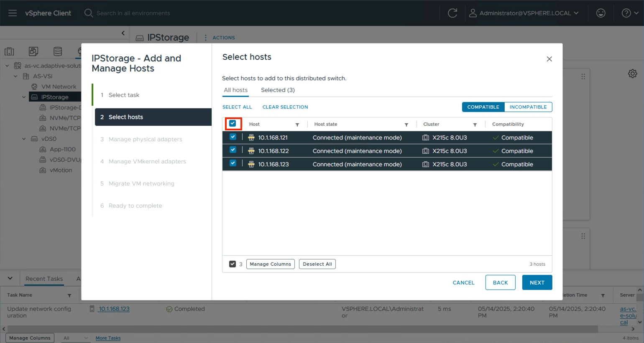Click the NEXT button in the wizard
Screen dimensions: 644x343
537,282
